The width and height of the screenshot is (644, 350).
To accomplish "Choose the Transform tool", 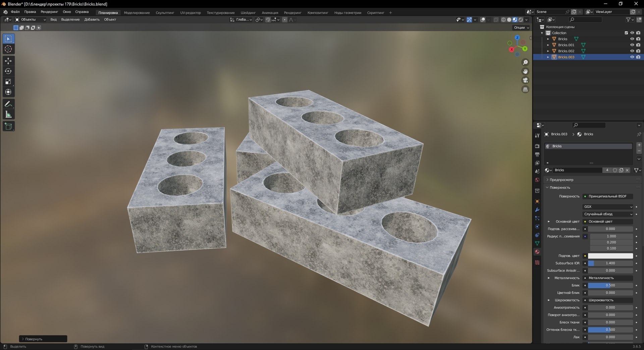I will click(8, 92).
